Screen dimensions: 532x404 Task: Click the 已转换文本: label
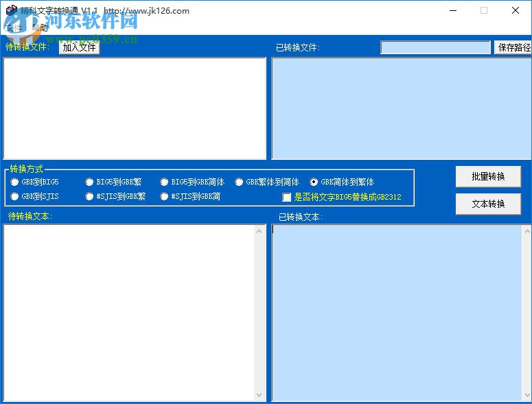[x=300, y=217]
